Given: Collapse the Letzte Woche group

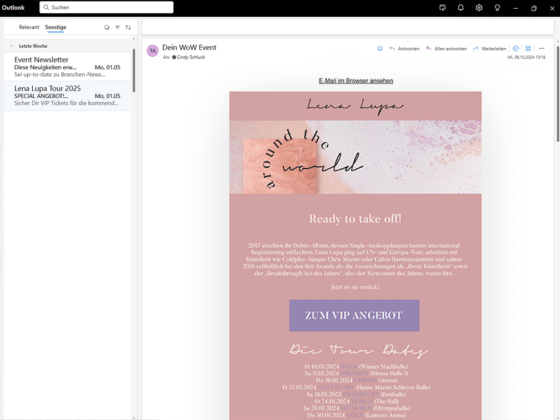Looking at the screenshot, I should click(11, 46).
